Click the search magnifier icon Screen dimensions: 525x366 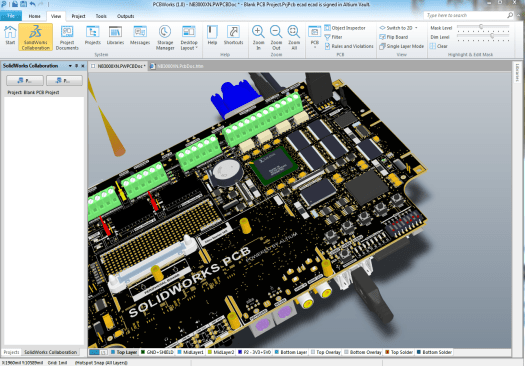click(510, 15)
